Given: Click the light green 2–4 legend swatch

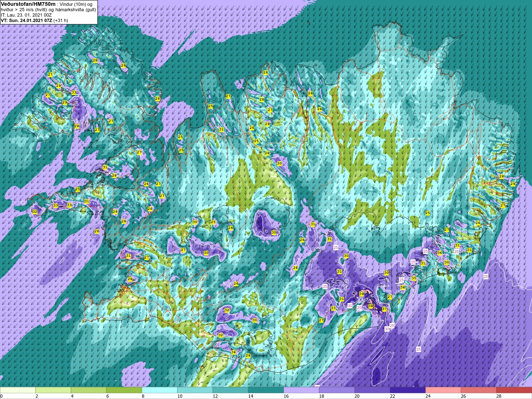Looking at the screenshot, I should tap(53, 390).
